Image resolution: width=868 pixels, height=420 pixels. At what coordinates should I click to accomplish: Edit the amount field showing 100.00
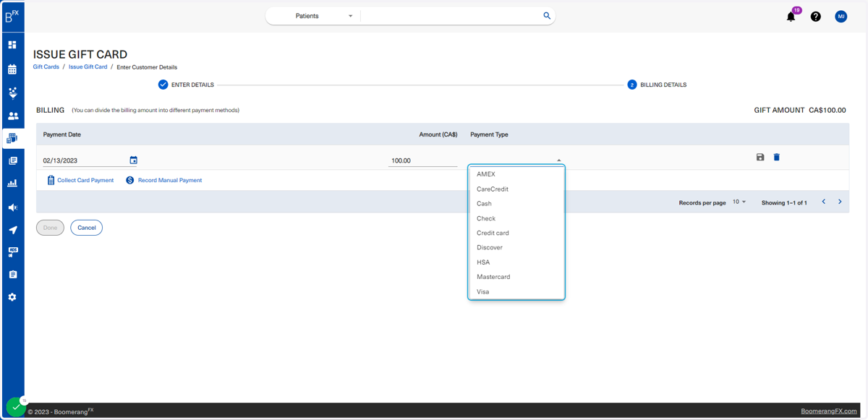point(422,160)
